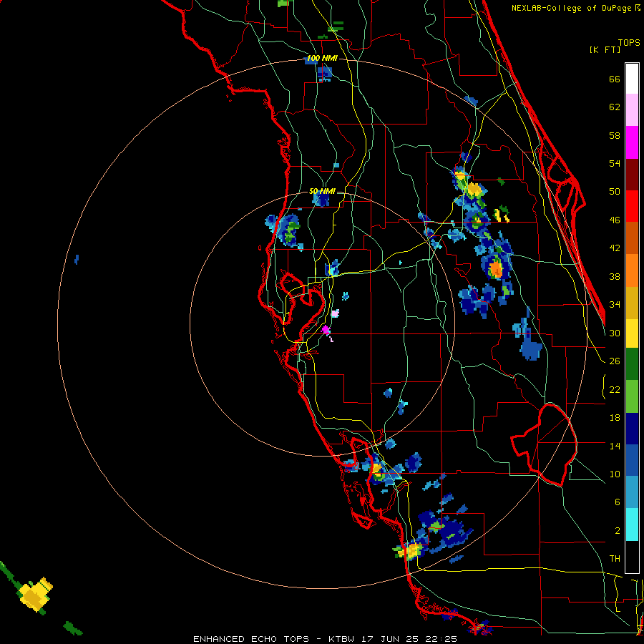Click the 42 legend value
Image resolution: width=644 pixels, height=644 pixels.
pos(615,248)
